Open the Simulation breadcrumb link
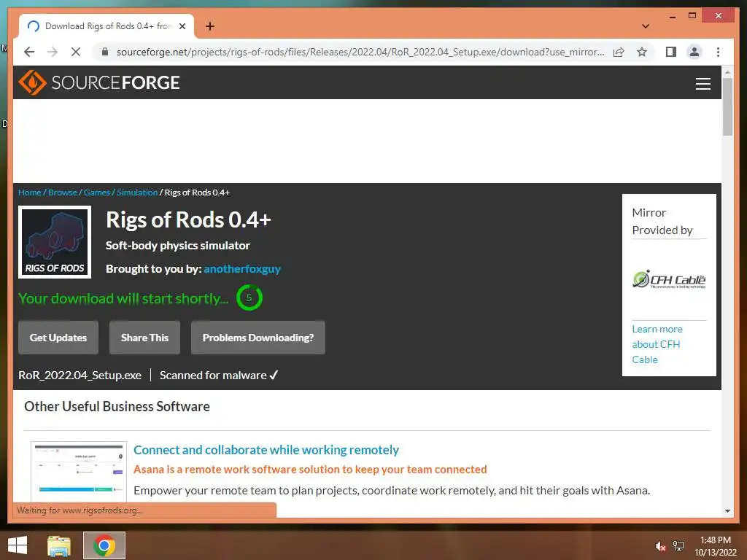The image size is (747, 560). point(137,192)
